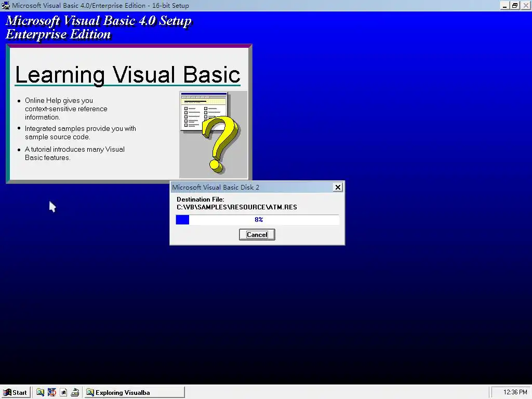This screenshot has width=532, height=399.
Task: Cancel the Visual Basic file copy
Action: pyautogui.click(x=257, y=234)
